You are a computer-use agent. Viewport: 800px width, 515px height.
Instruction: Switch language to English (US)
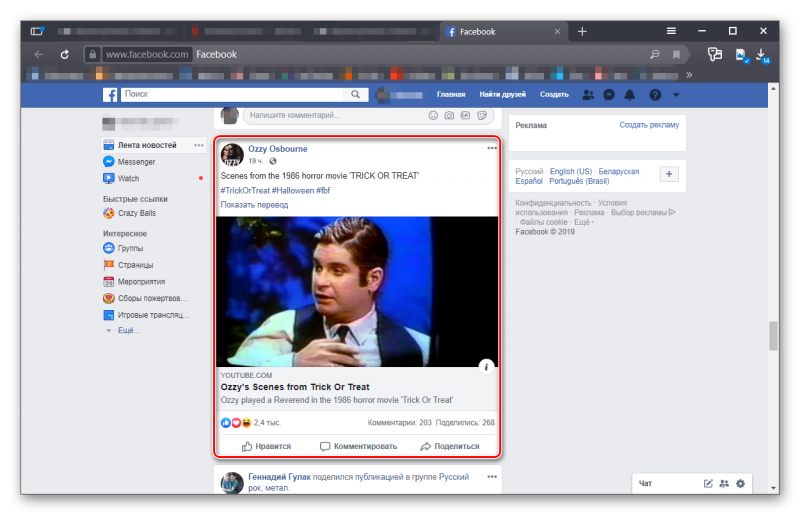pos(571,171)
